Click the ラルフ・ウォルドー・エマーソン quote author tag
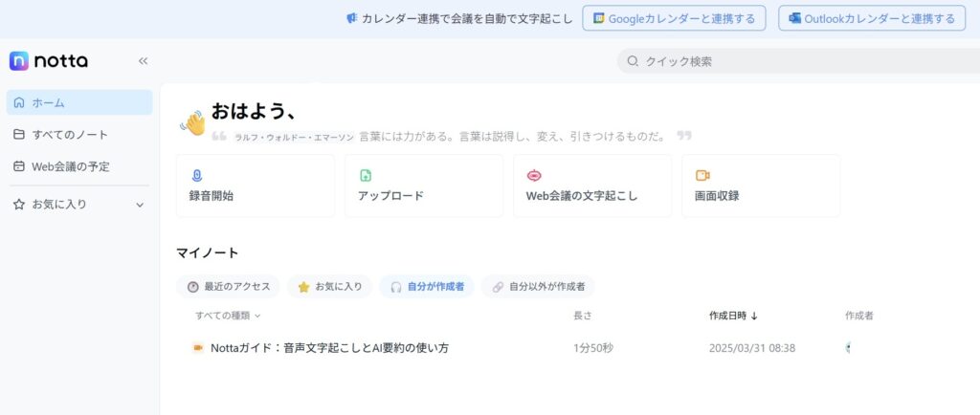 point(294,137)
